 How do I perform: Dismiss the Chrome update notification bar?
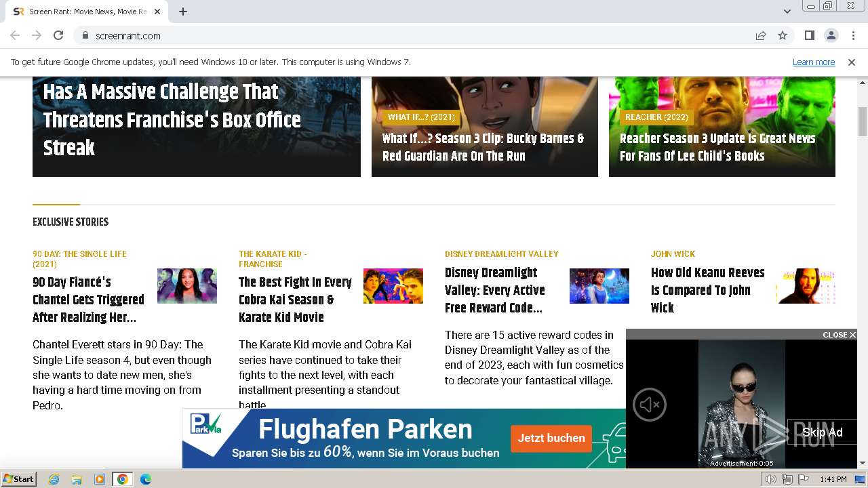pos(852,62)
